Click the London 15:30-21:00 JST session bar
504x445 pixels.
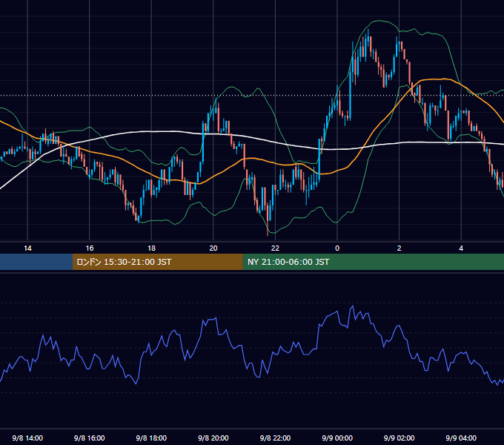pos(157,262)
